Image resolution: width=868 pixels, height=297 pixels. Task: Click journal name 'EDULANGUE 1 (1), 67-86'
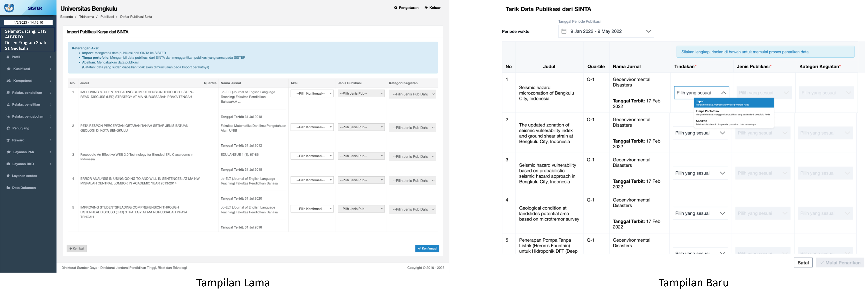point(240,155)
